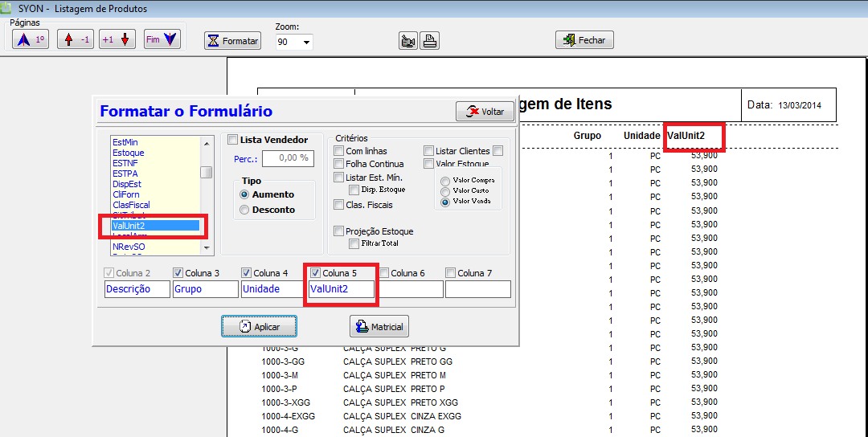Click the printer icon in toolbar
868x437 pixels.
[430, 41]
